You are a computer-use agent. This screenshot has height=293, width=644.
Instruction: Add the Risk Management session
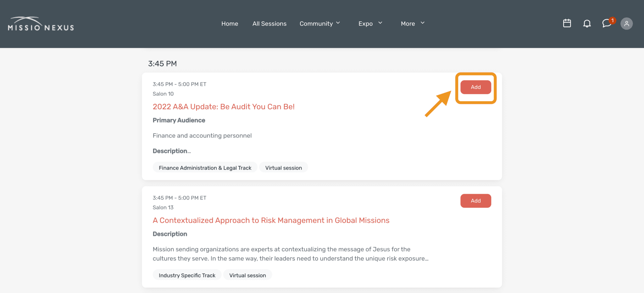pos(475,201)
